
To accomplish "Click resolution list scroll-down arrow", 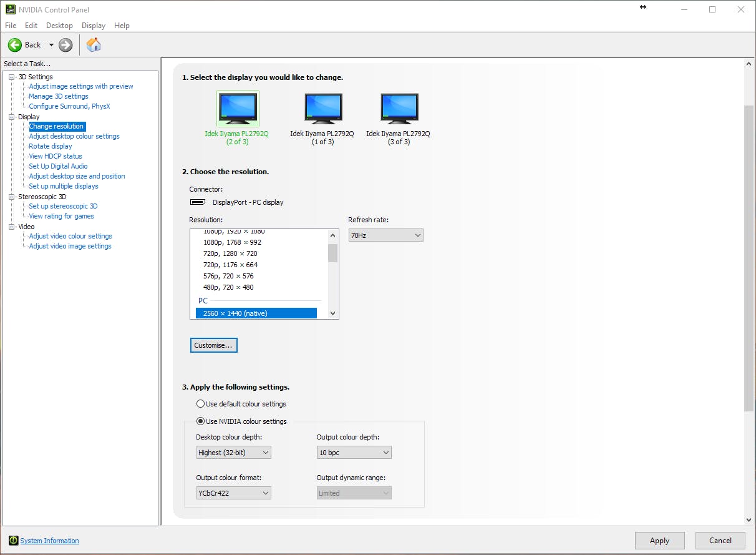I will [332, 313].
